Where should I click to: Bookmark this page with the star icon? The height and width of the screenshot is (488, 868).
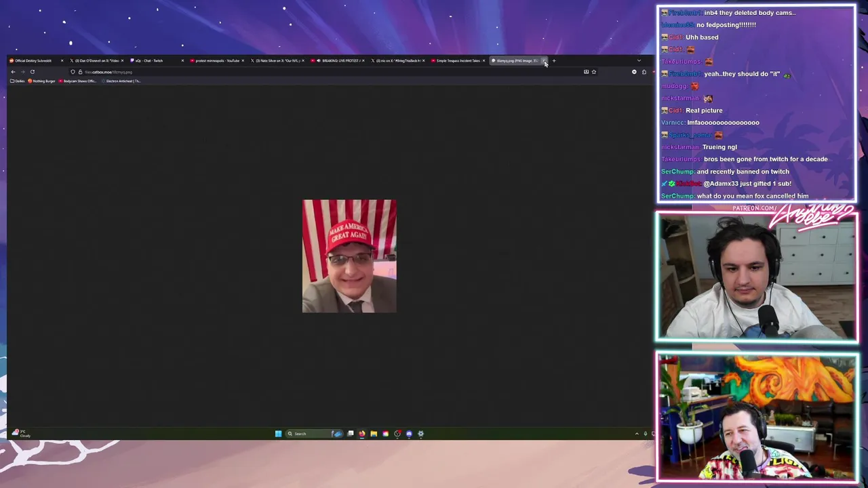(x=594, y=72)
